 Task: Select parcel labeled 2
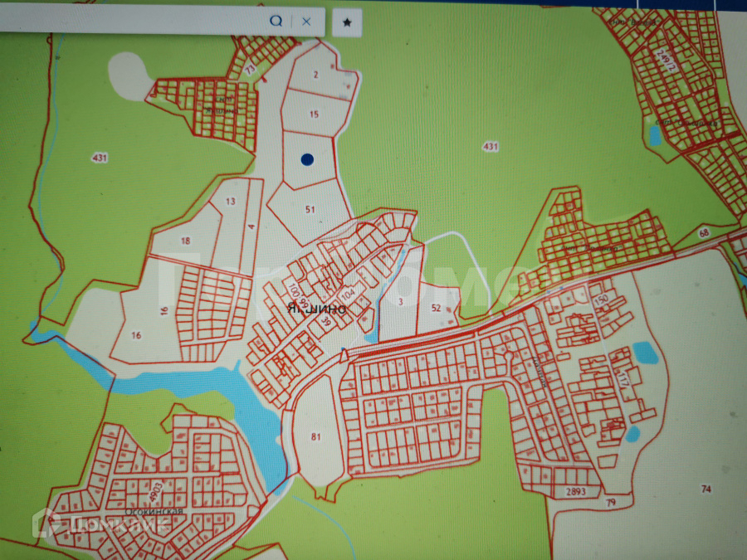[x=316, y=75]
